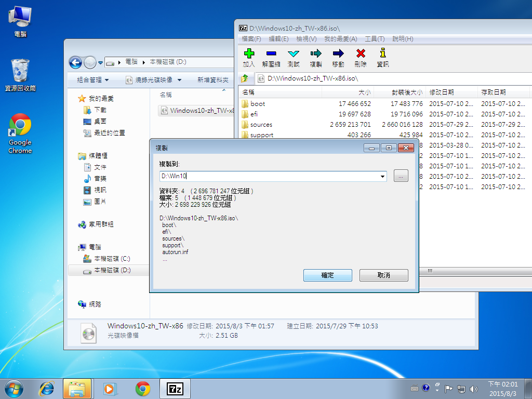Click the help question mark tray icon
Viewport: 532px width, 399px height.
click(426, 388)
